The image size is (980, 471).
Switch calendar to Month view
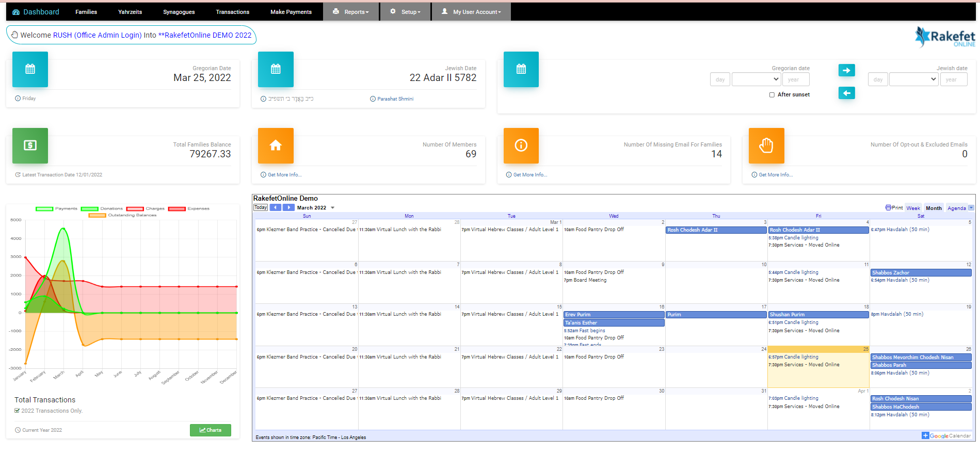point(934,208)
